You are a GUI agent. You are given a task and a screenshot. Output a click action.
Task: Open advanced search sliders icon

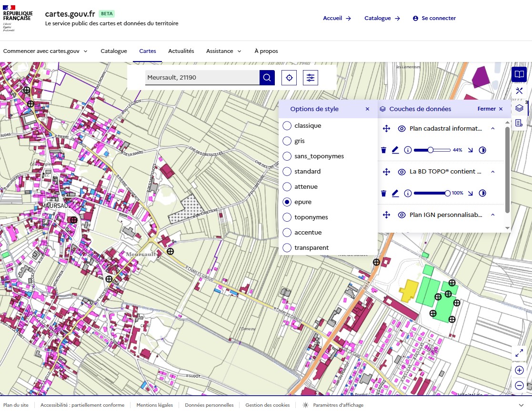311,78
